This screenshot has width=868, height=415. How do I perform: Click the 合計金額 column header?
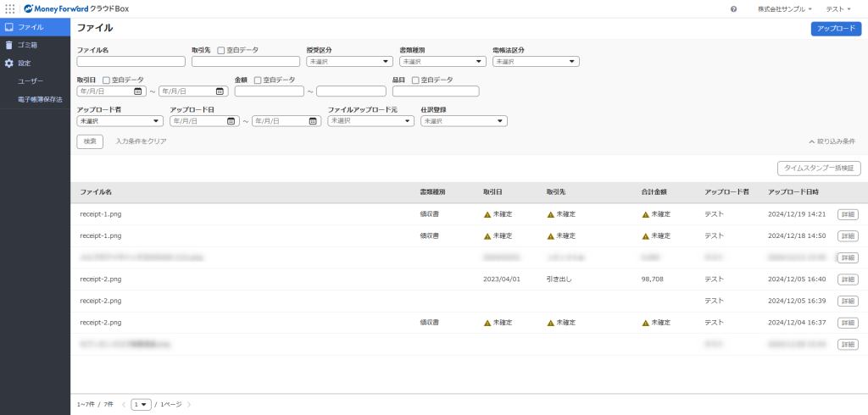click(x=654, y=192)
